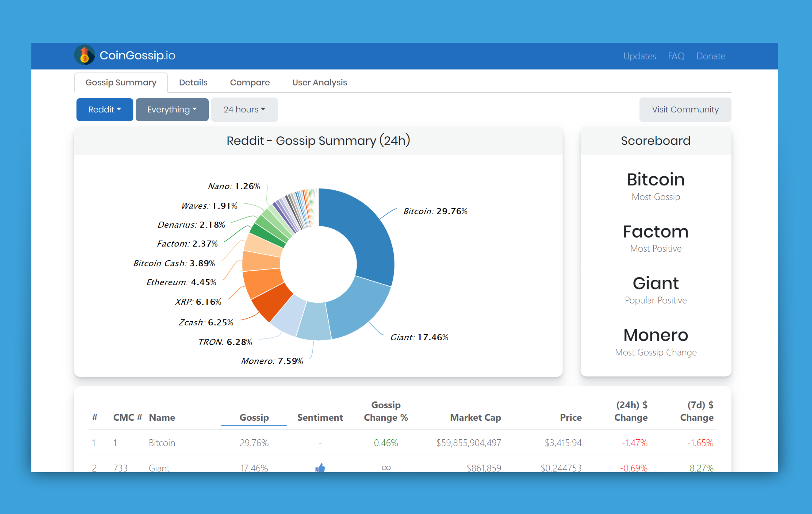Click the Donate link

tap(711, 56)
